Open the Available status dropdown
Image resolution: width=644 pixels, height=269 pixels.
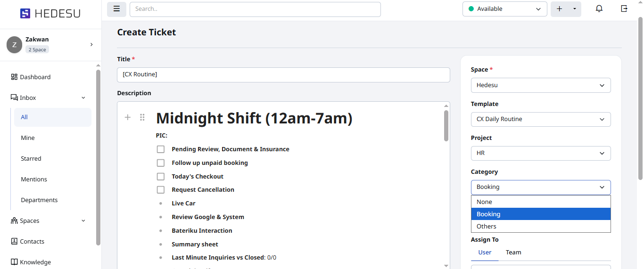504,9
